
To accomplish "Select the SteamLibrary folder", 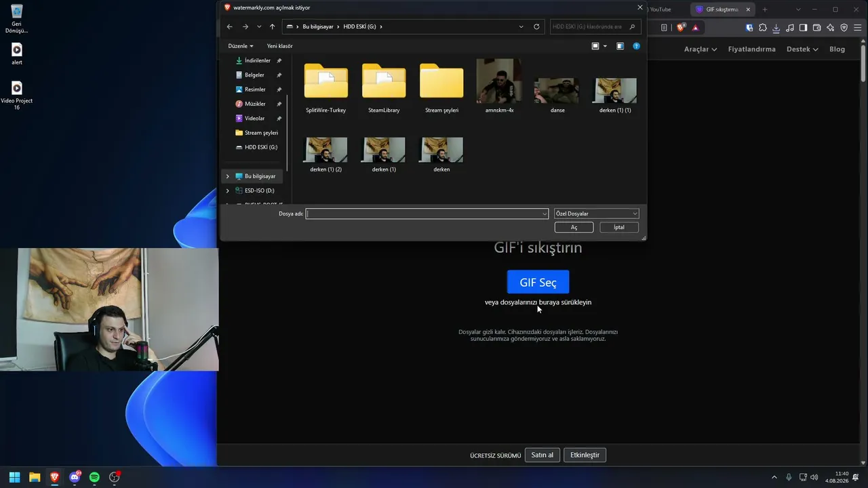I will click(384, 88).
